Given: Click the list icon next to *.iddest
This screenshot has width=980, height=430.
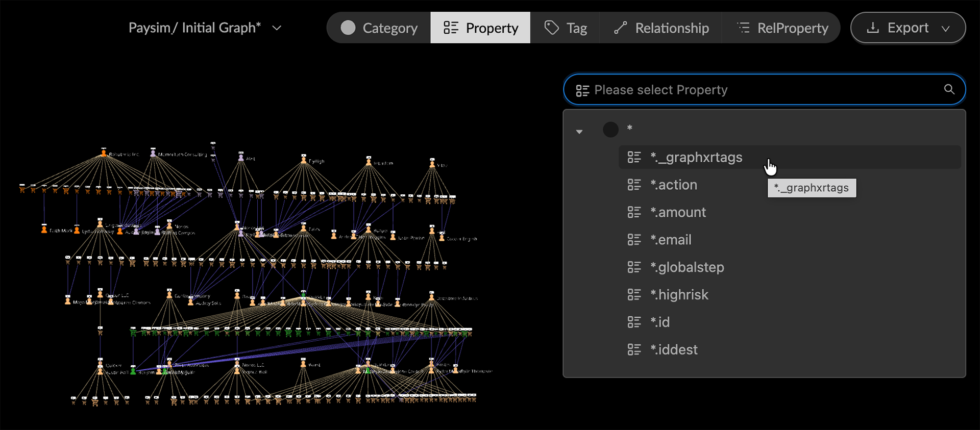Looking at the screenshot, I should pos(634,349).
